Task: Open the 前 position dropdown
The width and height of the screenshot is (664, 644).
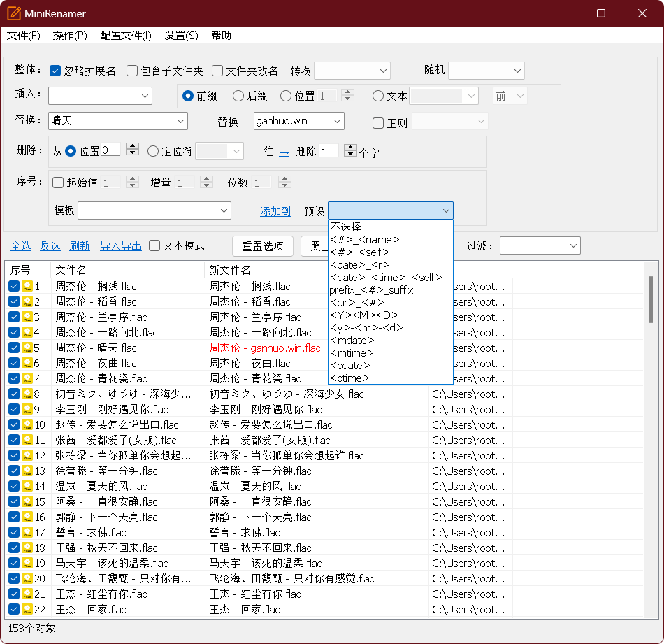Action: (x=510, y=96)
